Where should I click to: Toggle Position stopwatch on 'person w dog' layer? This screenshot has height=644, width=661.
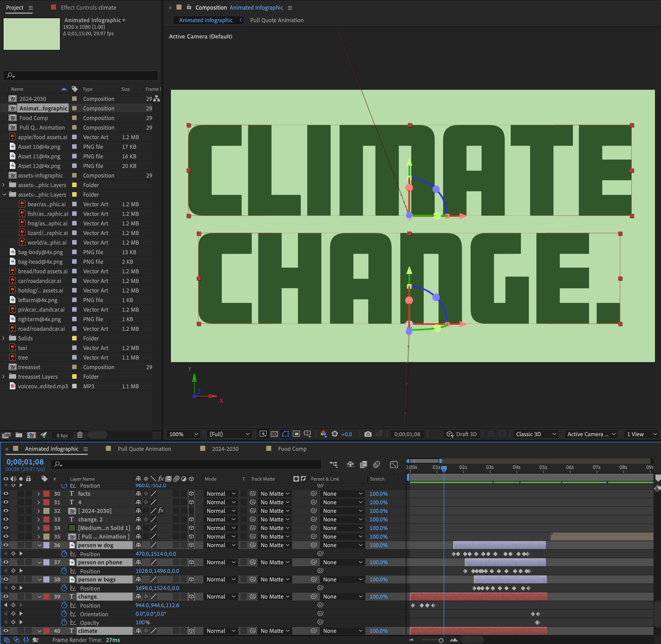[x=64, y=554]
